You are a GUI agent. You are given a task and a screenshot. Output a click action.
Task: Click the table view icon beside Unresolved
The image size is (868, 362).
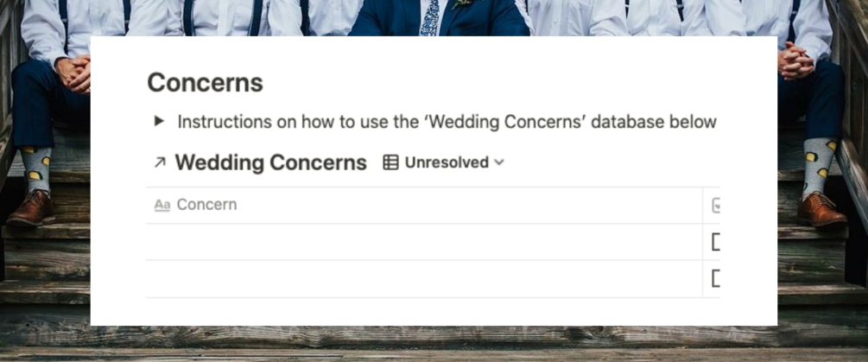coord(390,162)
